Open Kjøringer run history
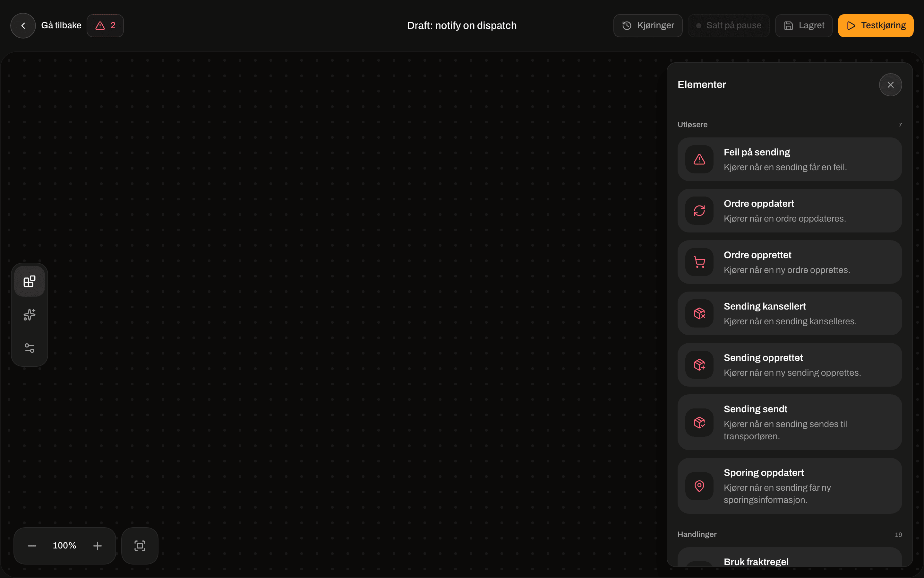The image size is (924, 578). [647, 26]
